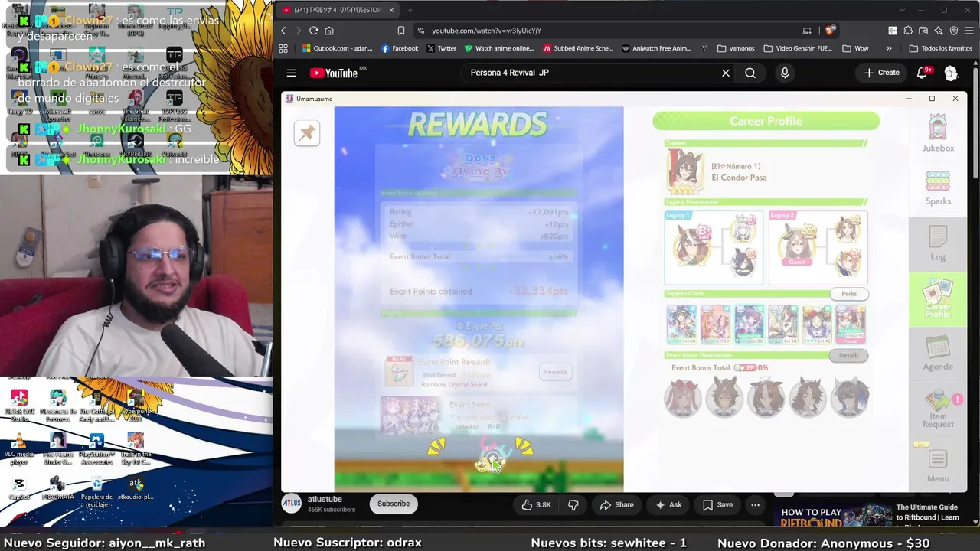Open the YouTube guide menu
The width and height of the screenshot is (980, 551).
(x=291, y=73)
